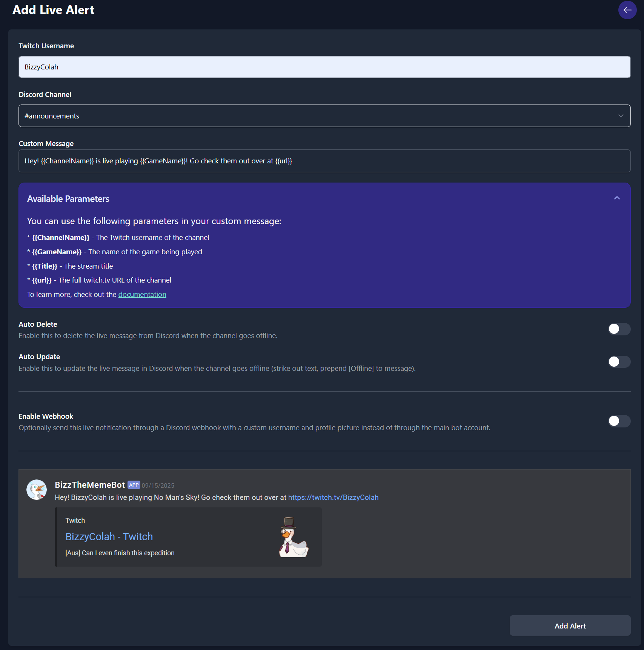This screenshot has width=644, height=650.
Task: Click the 09/15/2025 message timestamp
Action: 158,486
